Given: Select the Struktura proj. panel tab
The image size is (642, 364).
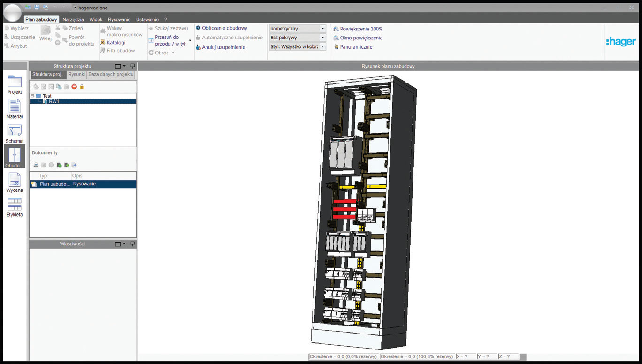Looking at the screenshot, I should [48, 74].
